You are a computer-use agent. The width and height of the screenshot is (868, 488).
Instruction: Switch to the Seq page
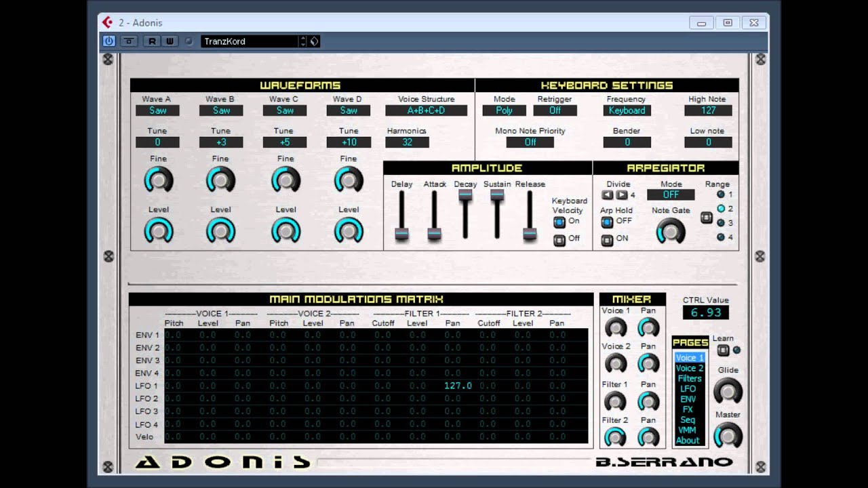(690, 420)
